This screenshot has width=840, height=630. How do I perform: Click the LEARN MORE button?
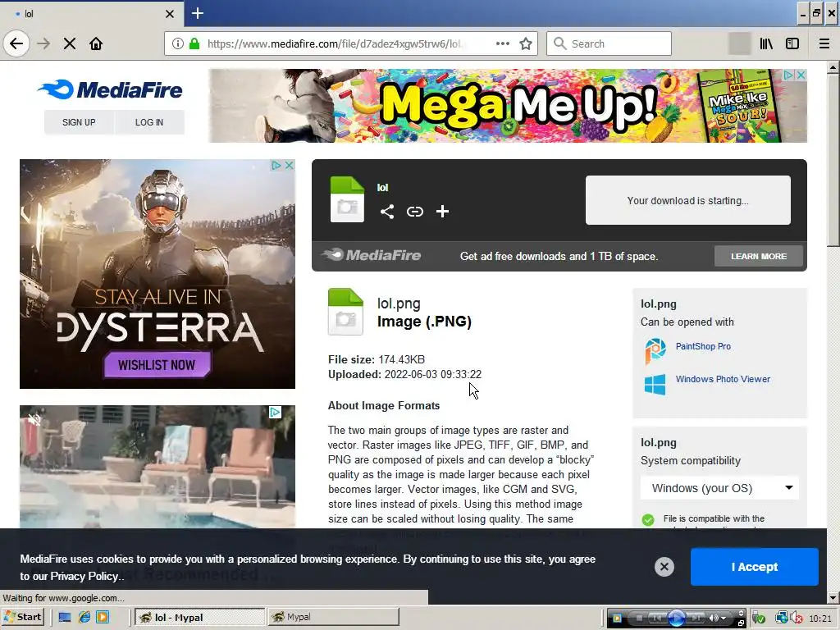coord(759,256)
